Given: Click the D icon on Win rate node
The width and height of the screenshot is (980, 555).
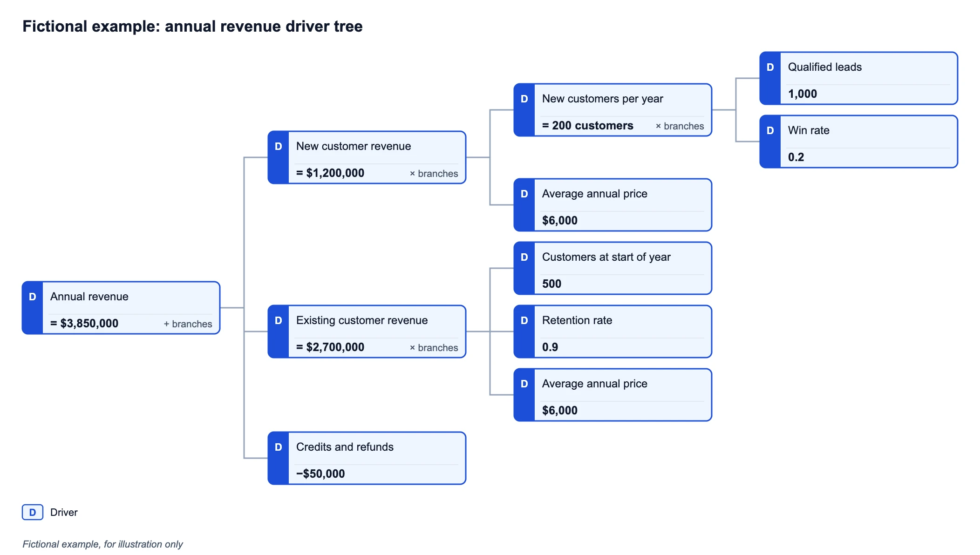Looking at the screenshot, I should 770,130.
